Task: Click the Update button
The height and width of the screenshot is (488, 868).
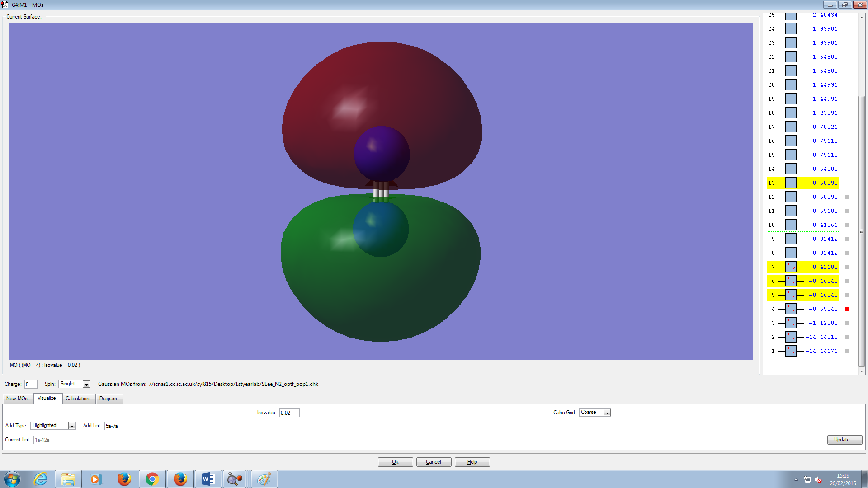Action: (x=844, y=440)
